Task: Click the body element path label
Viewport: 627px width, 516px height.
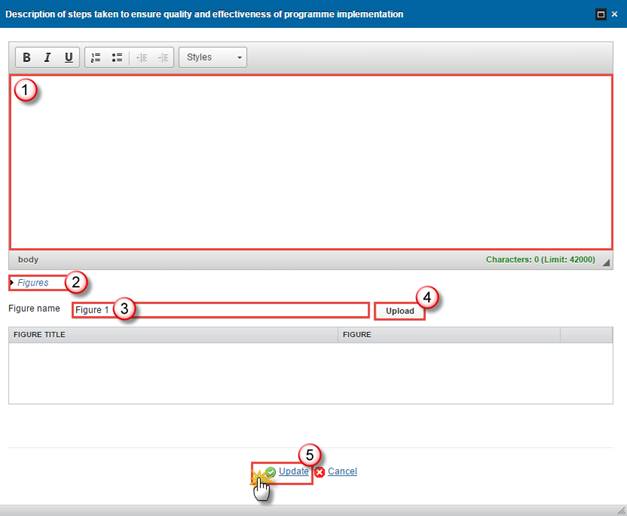Action: click(x=28, y=260)
